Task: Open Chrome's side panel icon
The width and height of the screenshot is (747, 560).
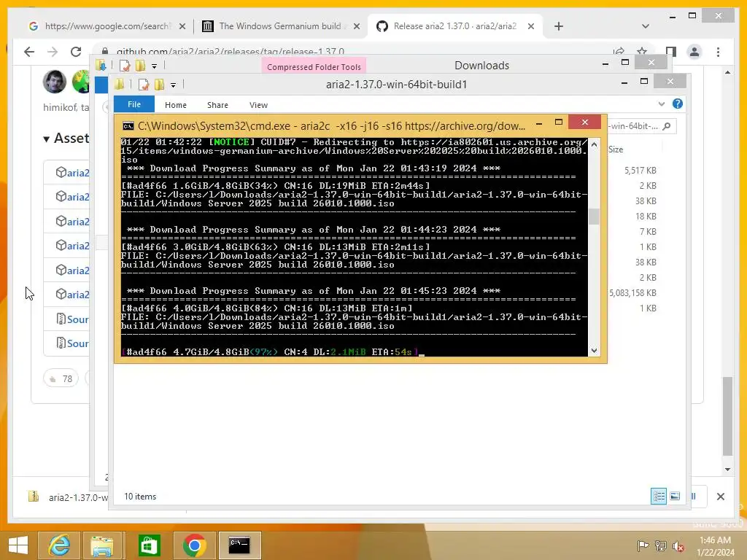Action: point(671,52)
